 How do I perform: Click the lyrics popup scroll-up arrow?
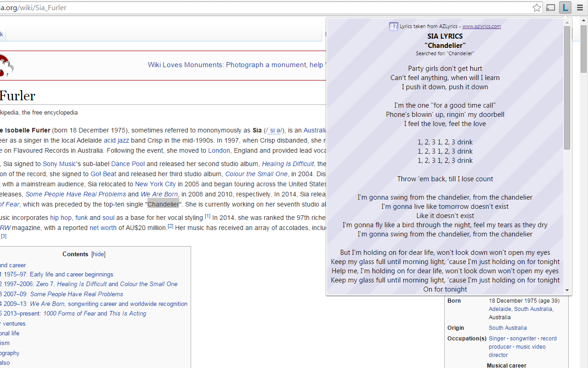[x=567, y=22]
